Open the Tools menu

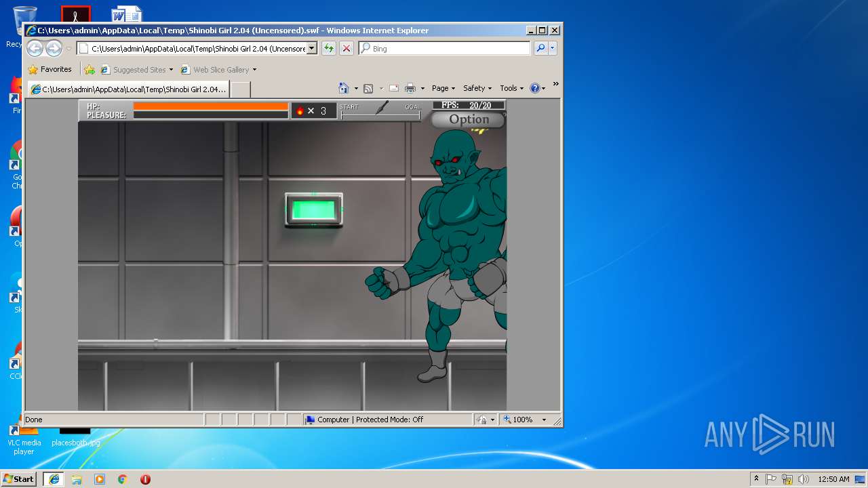pyautogui.click(x=512, y=88)
